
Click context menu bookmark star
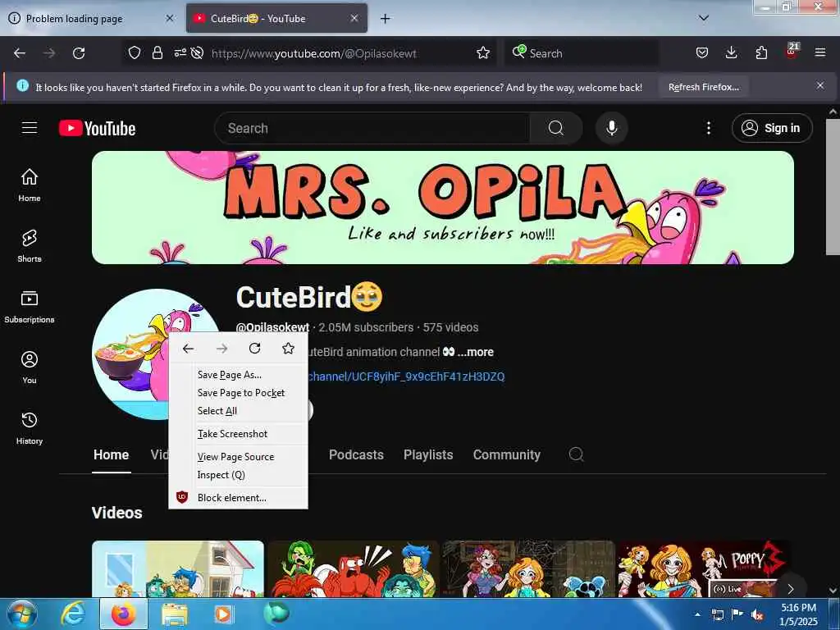point(288,349)
